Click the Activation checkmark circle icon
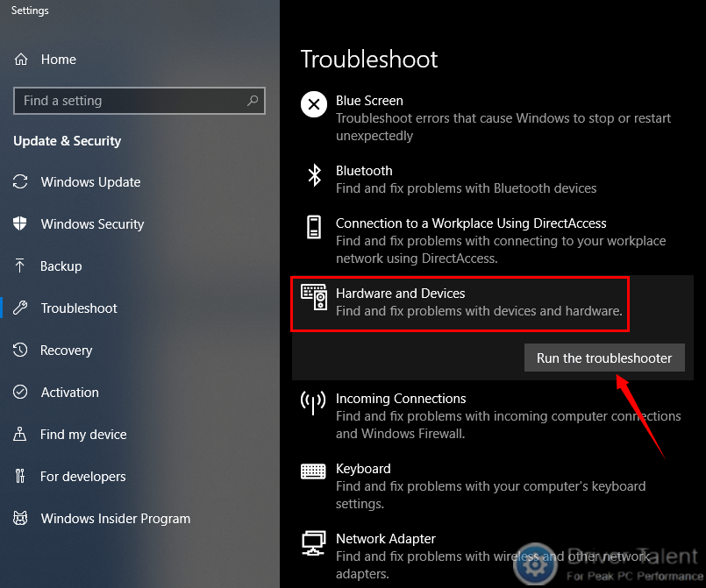Viewport: 706px width, 588px height. point(20,392)
